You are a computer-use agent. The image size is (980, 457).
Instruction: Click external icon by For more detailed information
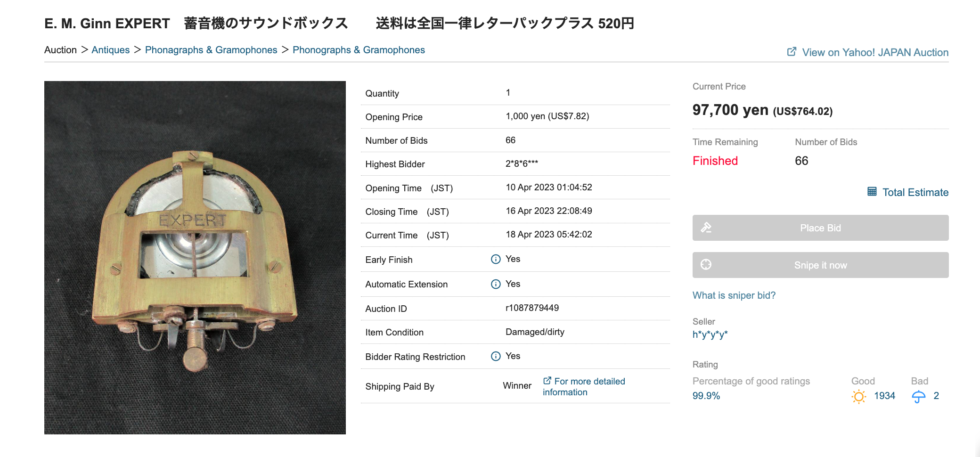547,381
